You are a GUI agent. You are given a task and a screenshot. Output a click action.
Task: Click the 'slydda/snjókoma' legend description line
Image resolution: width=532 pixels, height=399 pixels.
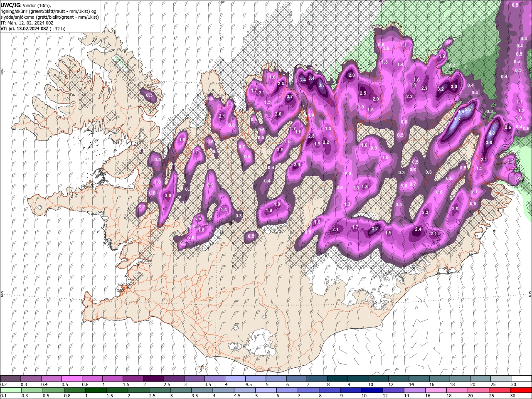pos(49,17)
